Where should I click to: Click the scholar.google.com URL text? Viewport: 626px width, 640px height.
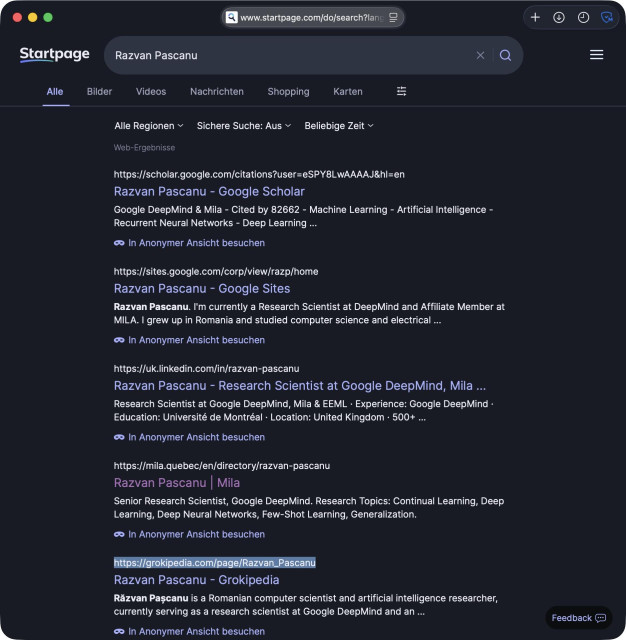[259, 174]
